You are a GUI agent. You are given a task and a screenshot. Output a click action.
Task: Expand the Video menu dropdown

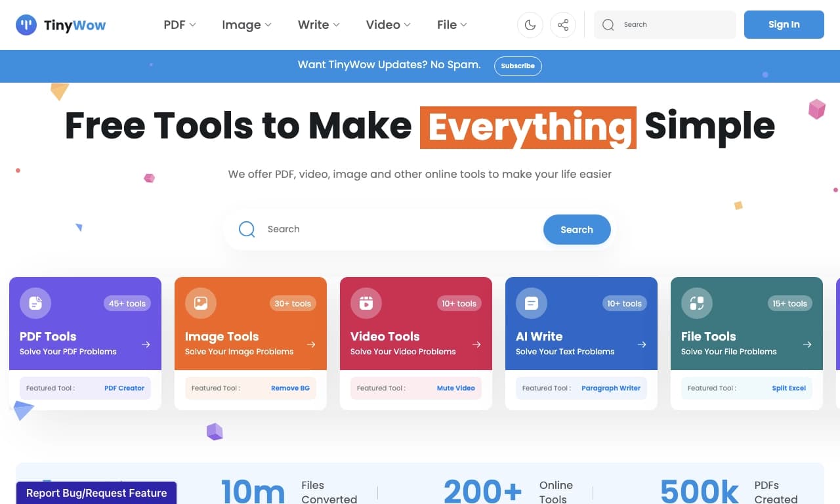click(x=388, y=25)
